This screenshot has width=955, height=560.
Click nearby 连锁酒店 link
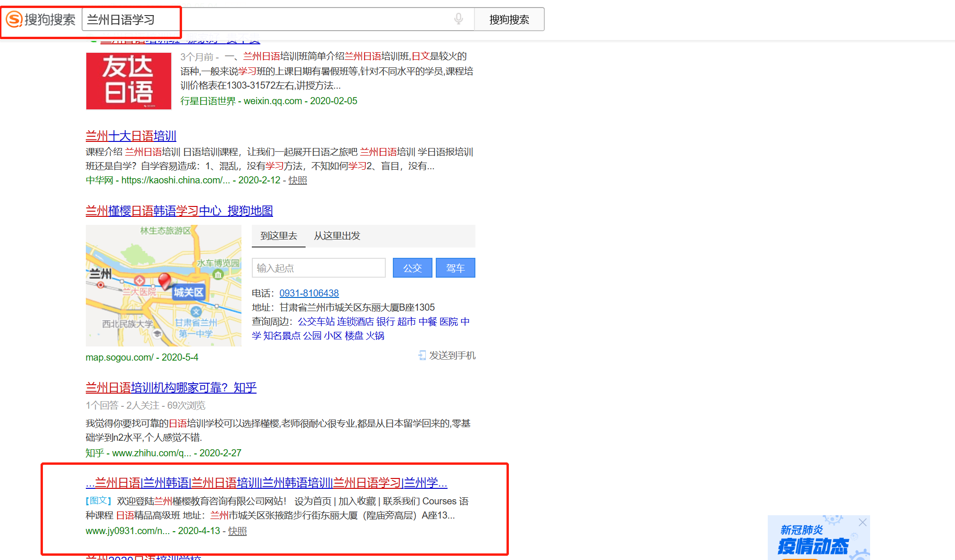point(355,321)
